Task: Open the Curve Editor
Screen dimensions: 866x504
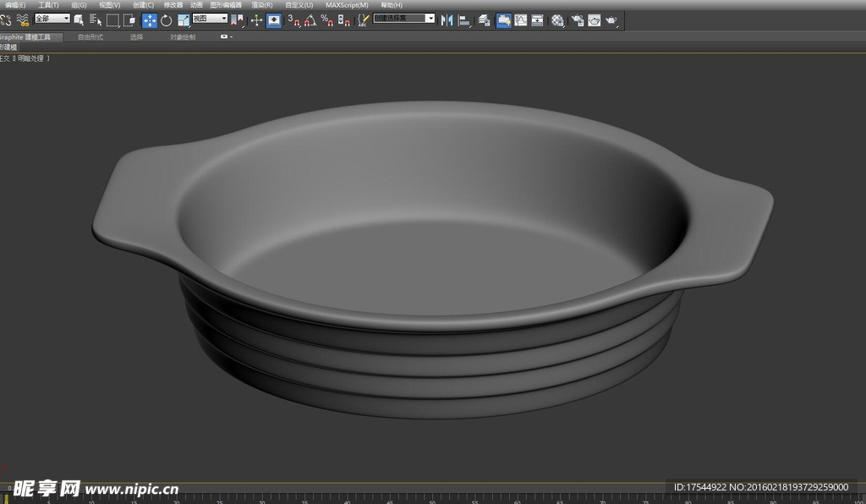Action: pos(521,20)
